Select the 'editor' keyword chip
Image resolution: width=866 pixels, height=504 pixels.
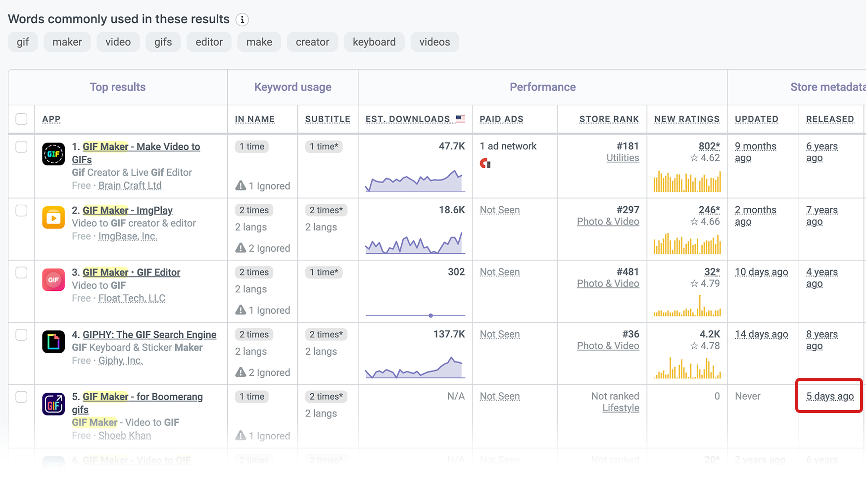click(209, 42)
